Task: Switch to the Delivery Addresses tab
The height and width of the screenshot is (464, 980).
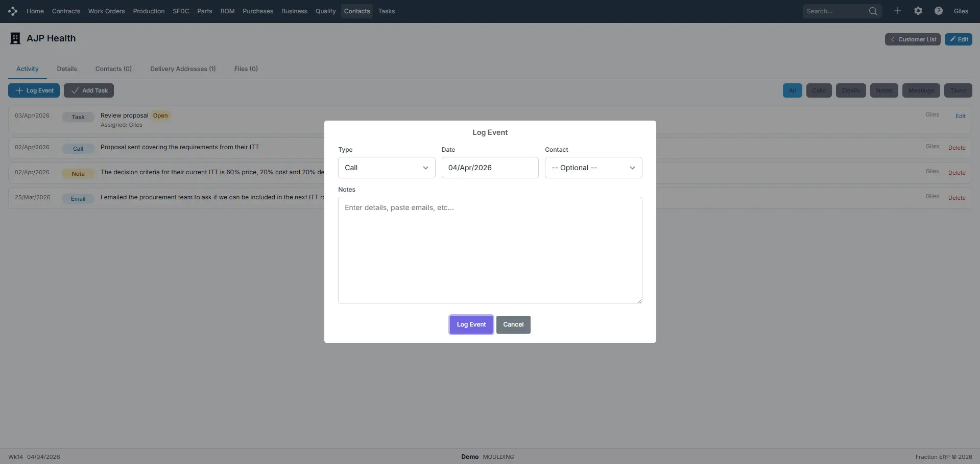Action: [183, 69]
